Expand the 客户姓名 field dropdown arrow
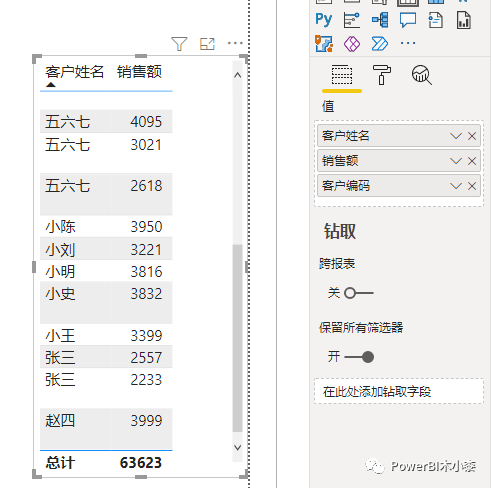 click(x=455, y=136)
